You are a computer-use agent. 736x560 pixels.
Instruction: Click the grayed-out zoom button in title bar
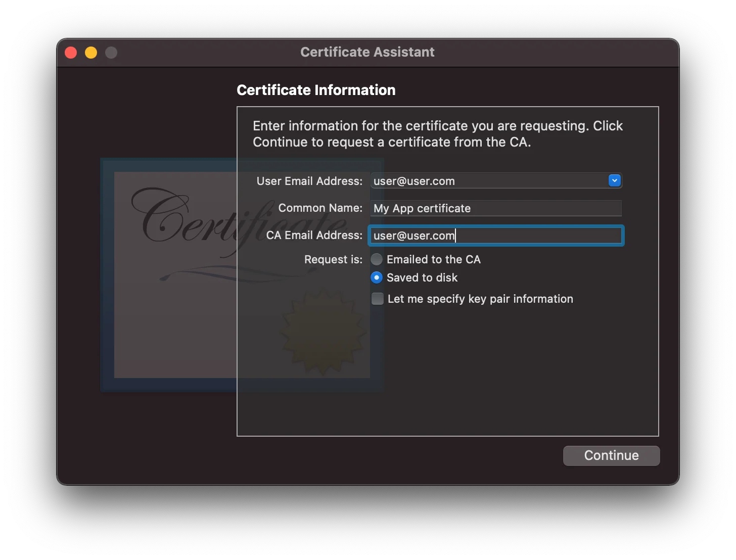pyautogui.click(x=111, y=53)
